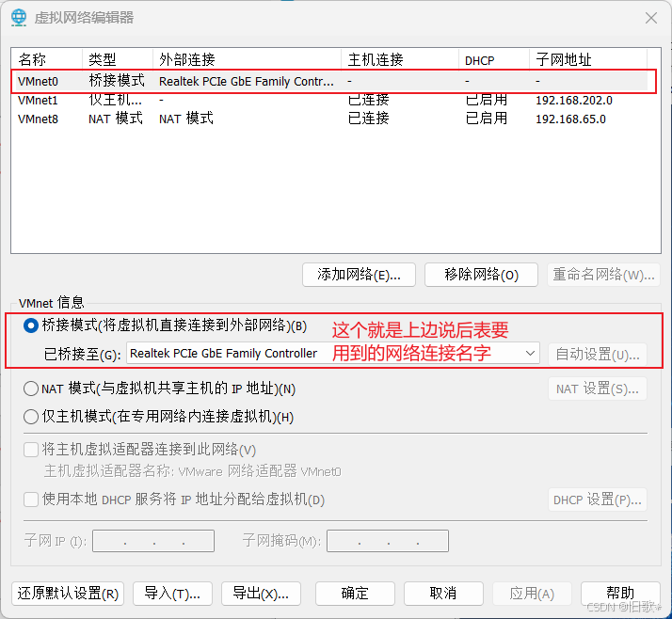This screenshot has height=619, width=672.
Task: Click the 主机连接 column header
Action: 400,59
